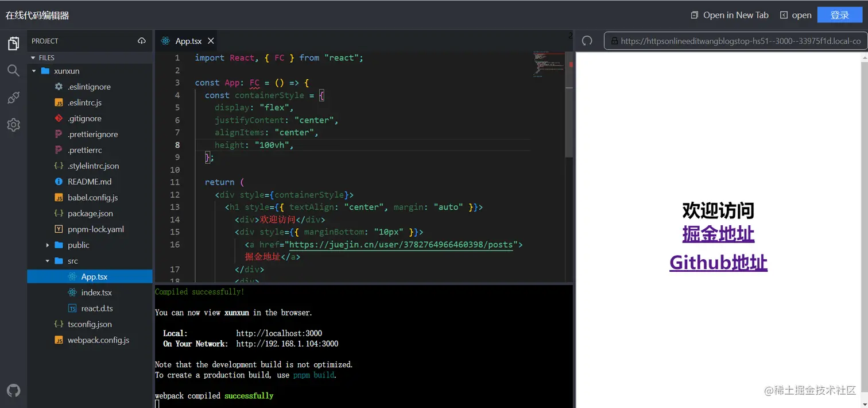
Task: Click Open in New Tab button
Action: point(730,15)
